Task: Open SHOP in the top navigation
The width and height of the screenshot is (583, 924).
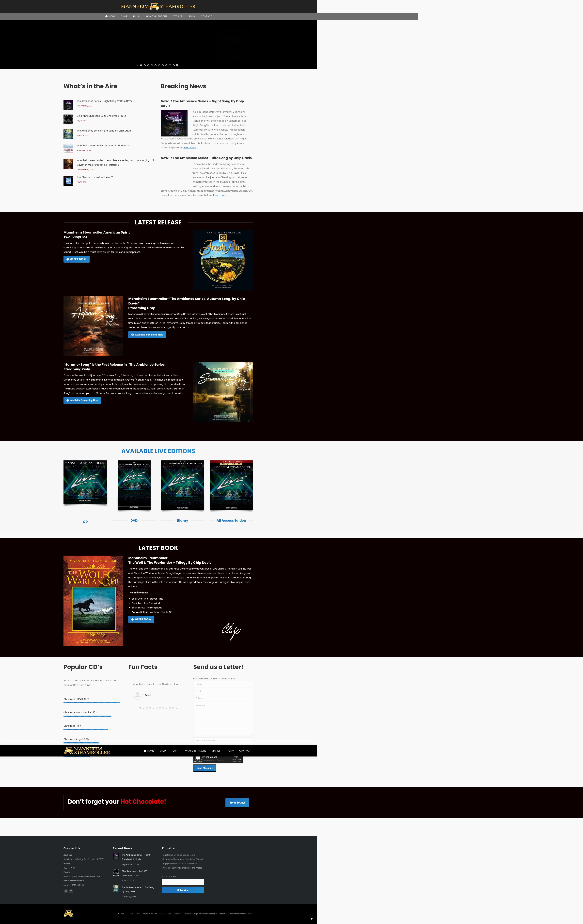Action: pos(124,17)
